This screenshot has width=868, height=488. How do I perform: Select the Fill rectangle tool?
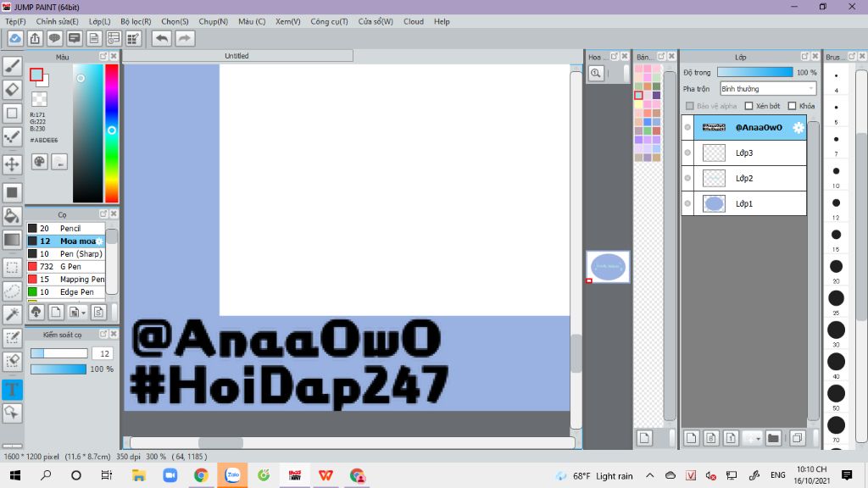click(12, 192)
